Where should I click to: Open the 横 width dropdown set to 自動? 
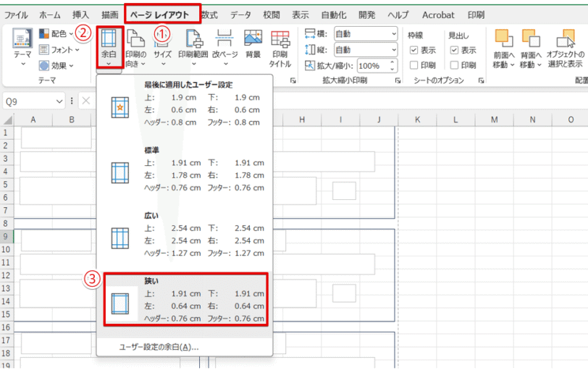click(x=365, y=34)
